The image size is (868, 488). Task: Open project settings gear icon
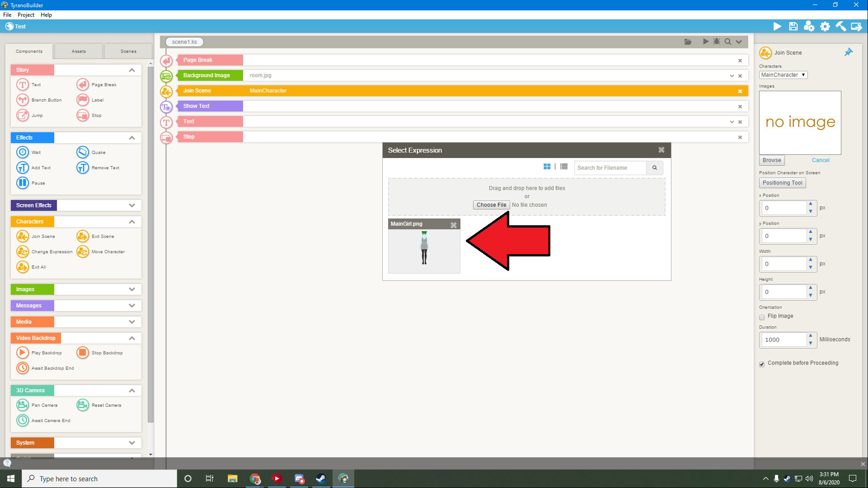825,27
